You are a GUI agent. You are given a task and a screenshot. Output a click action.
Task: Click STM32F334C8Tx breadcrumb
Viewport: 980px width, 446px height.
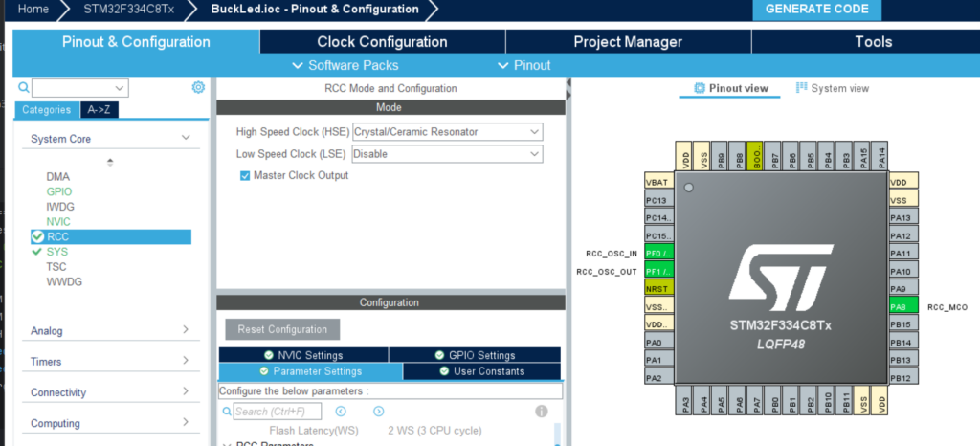pyautogui.click(x=129, y=10)
